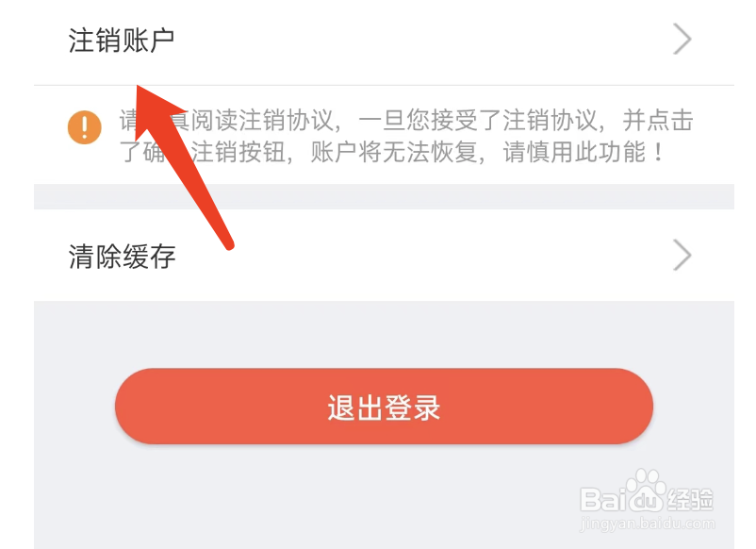This screenshot has height=549, width=756.
Task: Click the red annotation arrow's head
Action: pyautogui.click(x=154, y=104)
